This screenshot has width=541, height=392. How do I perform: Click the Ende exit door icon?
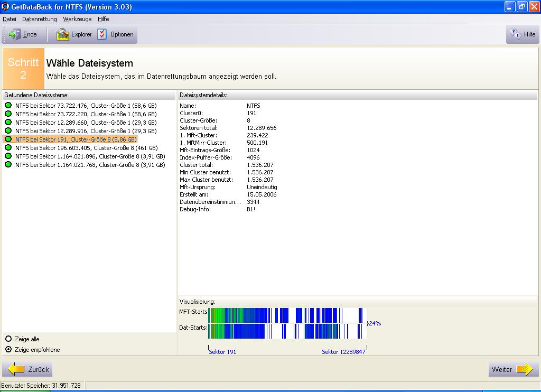(14, 34)
